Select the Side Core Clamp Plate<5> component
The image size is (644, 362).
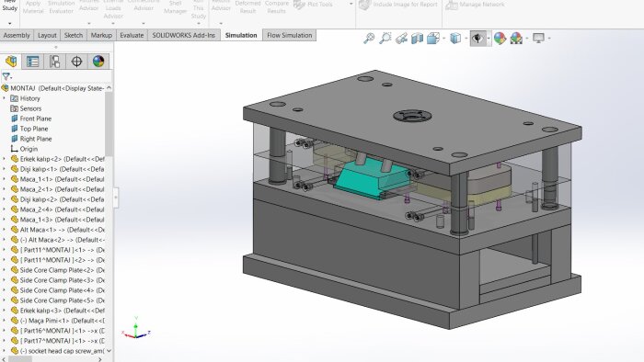[x=57, y=300]
